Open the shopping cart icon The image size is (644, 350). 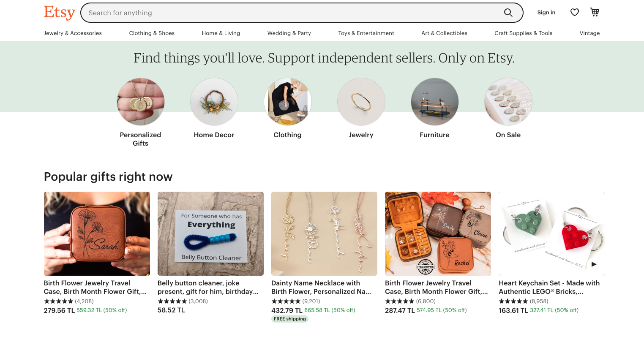pos(595,12)
